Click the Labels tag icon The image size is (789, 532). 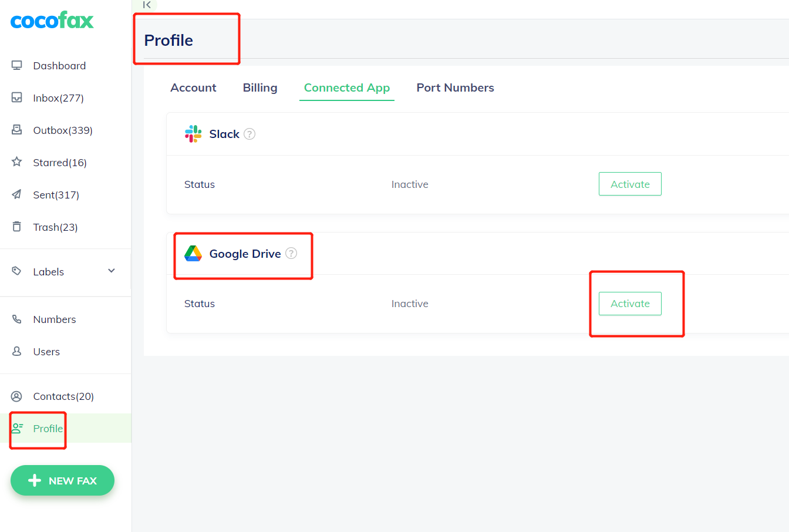tap(17, 271)
